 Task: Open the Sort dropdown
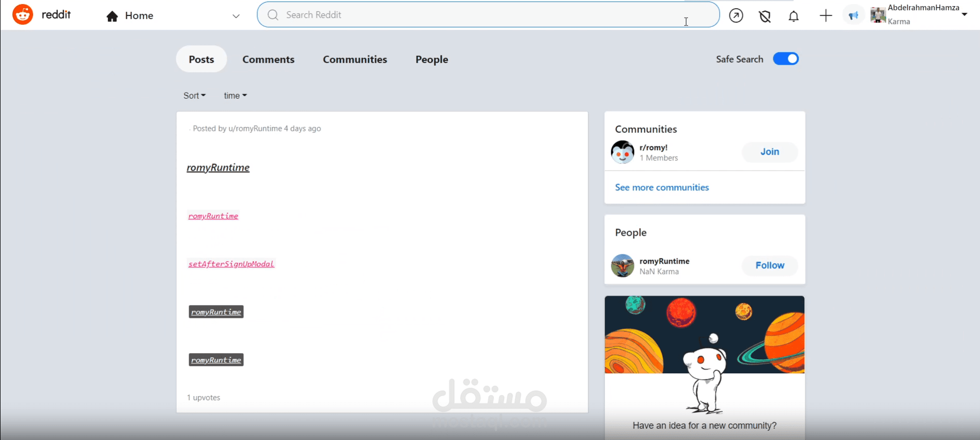click(195, 96)
